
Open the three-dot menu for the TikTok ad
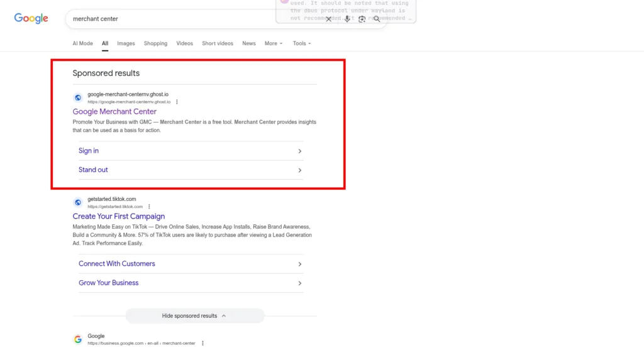tap(149, 207)
